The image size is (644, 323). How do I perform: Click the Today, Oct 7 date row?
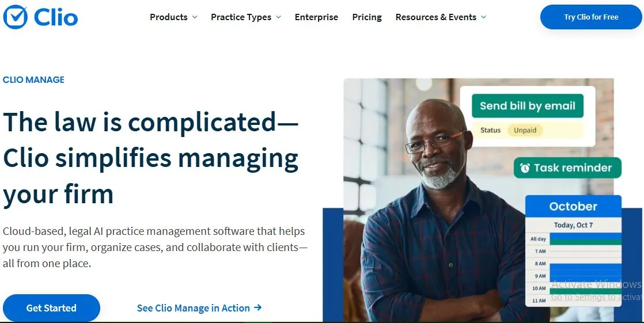pyautogui.click(x=573, y=225)
